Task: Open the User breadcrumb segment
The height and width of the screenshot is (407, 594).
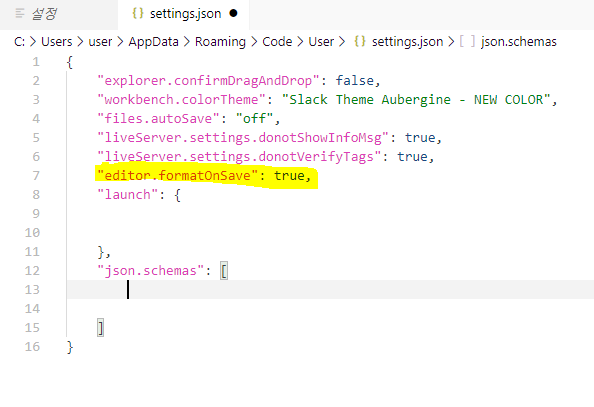Action: click(x=321, y=41)
